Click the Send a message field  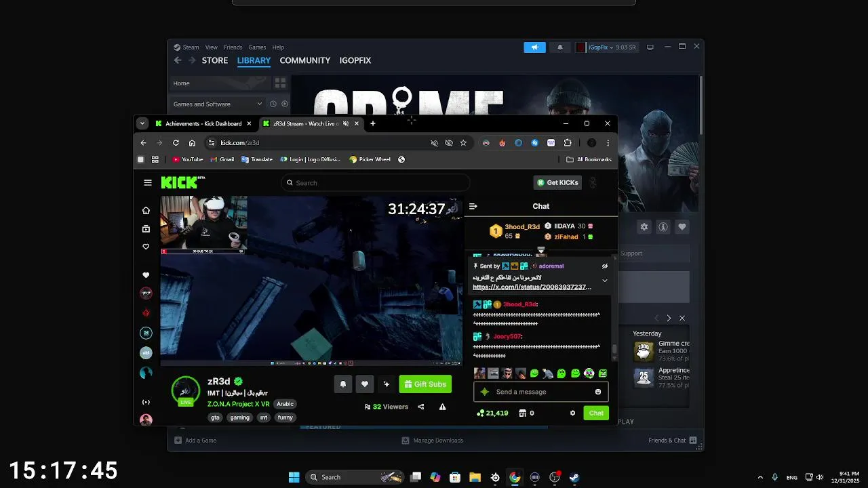click(x=541, y=392)
